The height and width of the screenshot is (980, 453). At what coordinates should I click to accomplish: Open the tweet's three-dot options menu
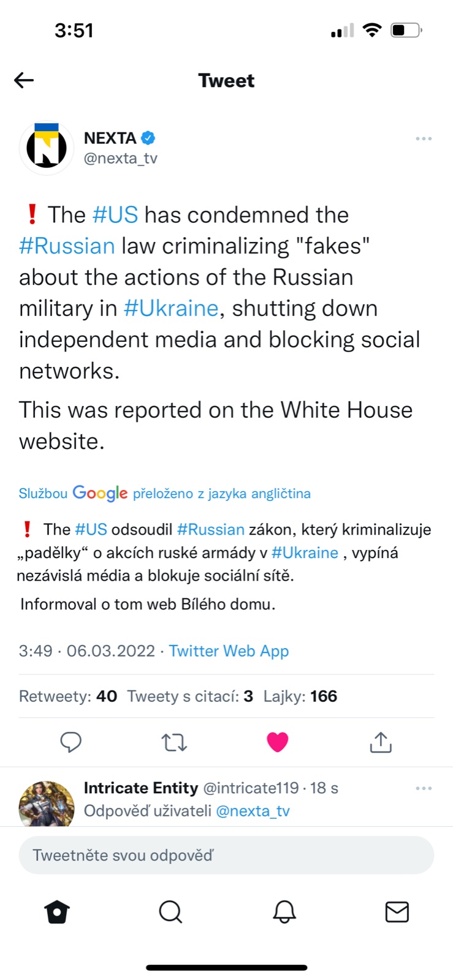[x=424, y=139]
